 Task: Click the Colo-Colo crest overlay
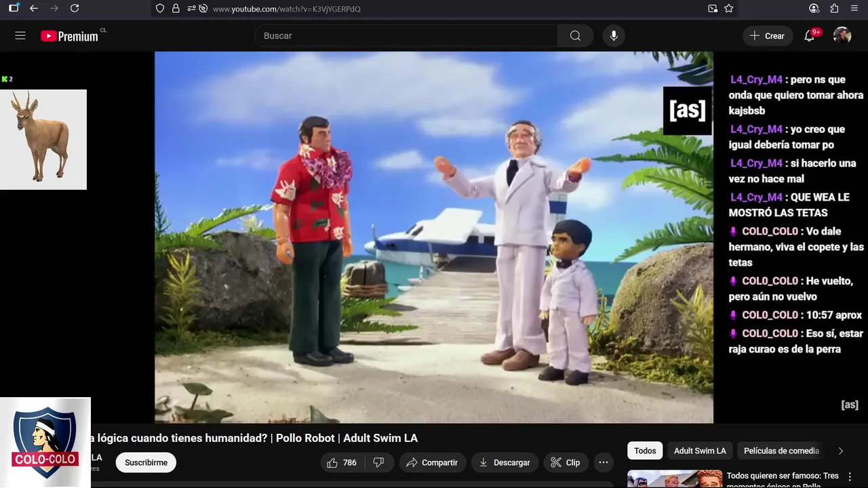coord(45,443)
